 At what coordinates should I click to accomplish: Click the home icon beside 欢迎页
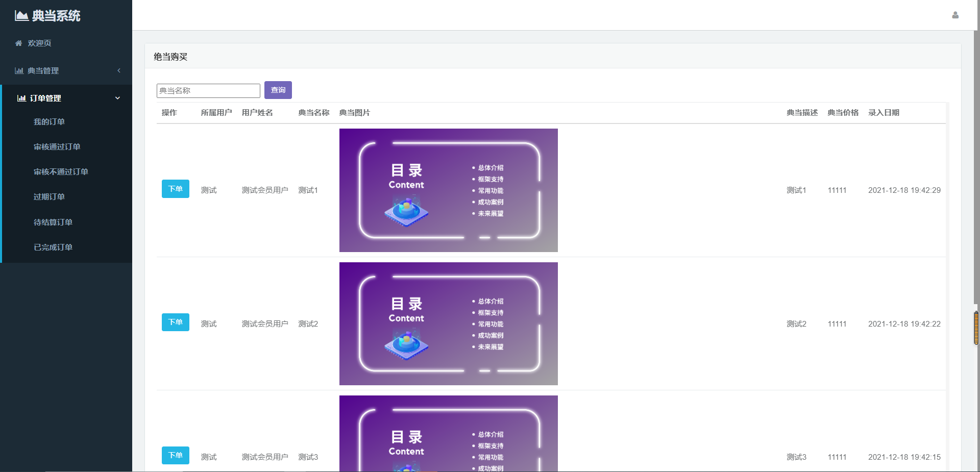(x=19, y=43)
